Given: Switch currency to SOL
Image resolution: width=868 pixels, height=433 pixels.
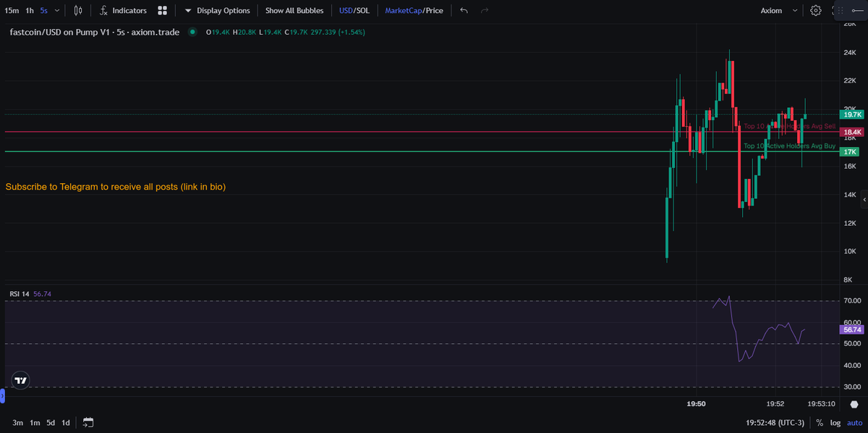Looking at the screenshot, I should tap(365, 10).
